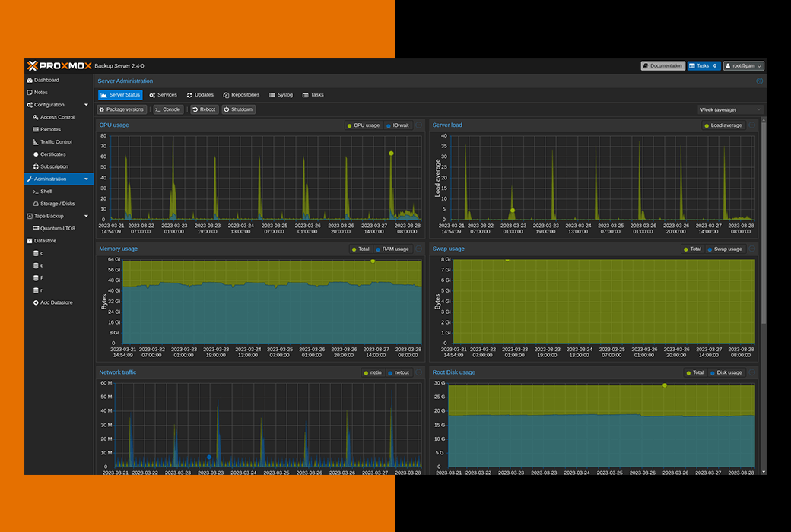The image size is (791, 532).
Task: Open the Dashboard from the sidebar
Action: click(x=46, y=80)
